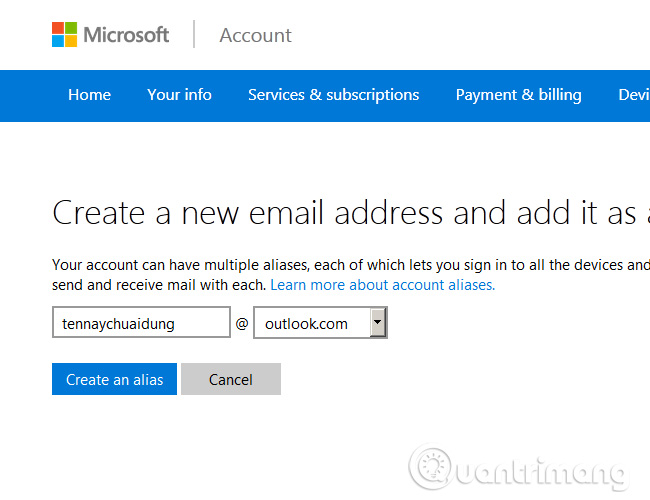Go to Your info tab
This screenshot has width=650, height=500.
pos(179,95)
